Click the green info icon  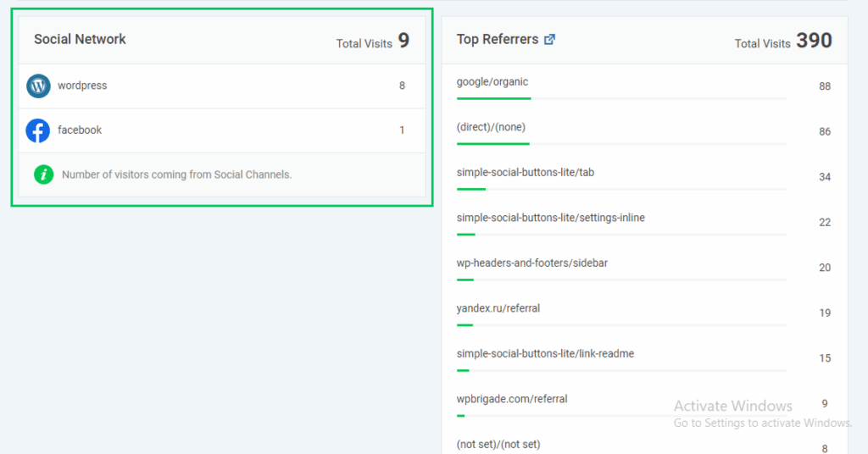point(43,174)
